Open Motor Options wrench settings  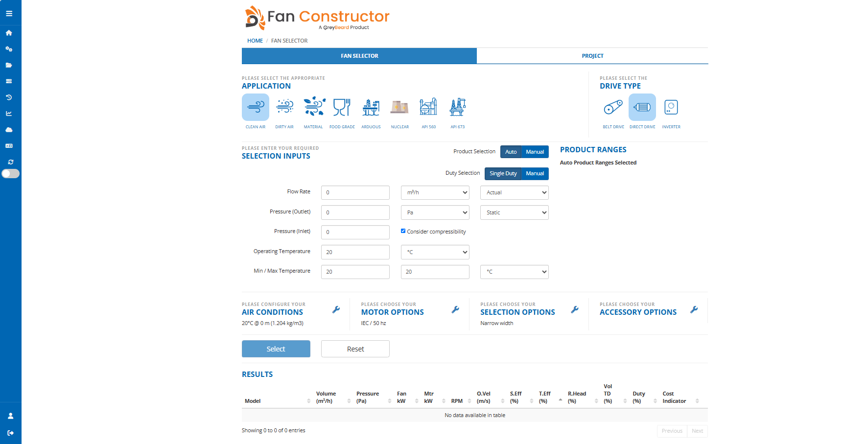click(x=455, y=309)
